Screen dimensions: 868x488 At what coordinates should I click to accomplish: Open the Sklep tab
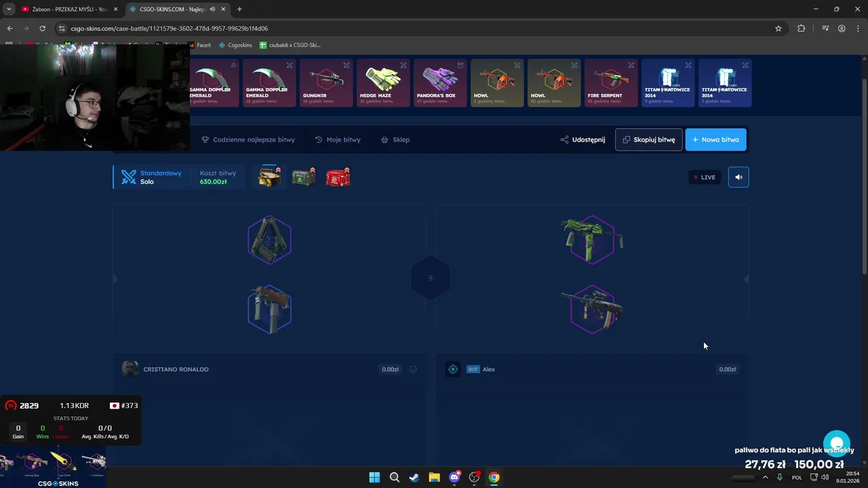click(395, 140)
